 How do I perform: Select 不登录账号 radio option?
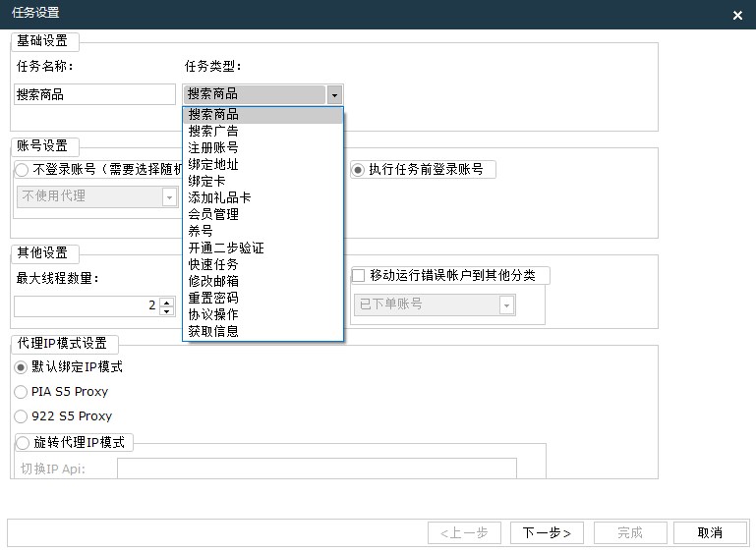[22, 170]
